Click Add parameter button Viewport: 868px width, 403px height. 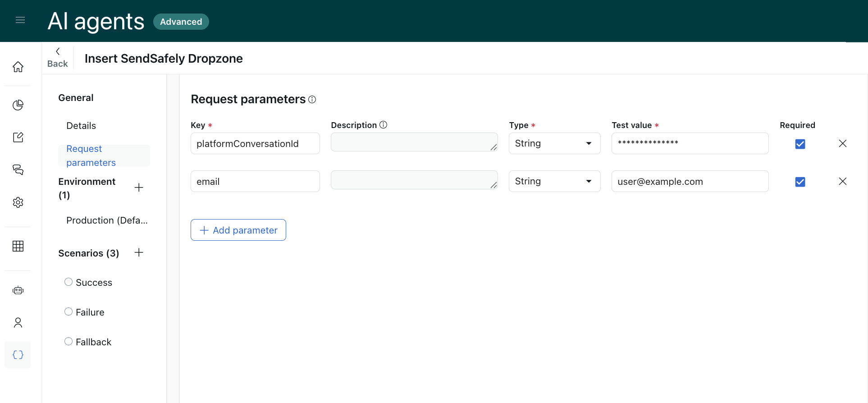click(x=238, y=230)
